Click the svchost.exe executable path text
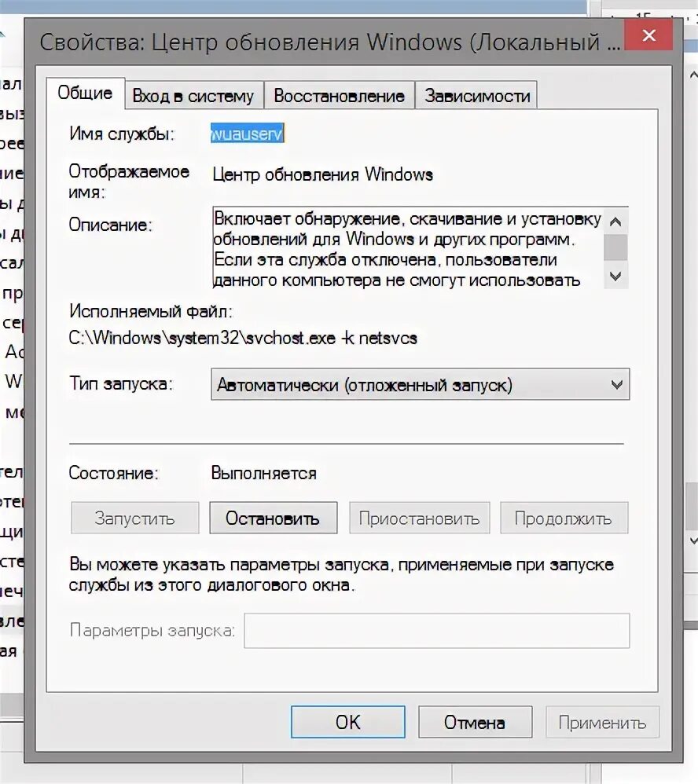Viewport: 698px width, 784px height. coord(243,339)
